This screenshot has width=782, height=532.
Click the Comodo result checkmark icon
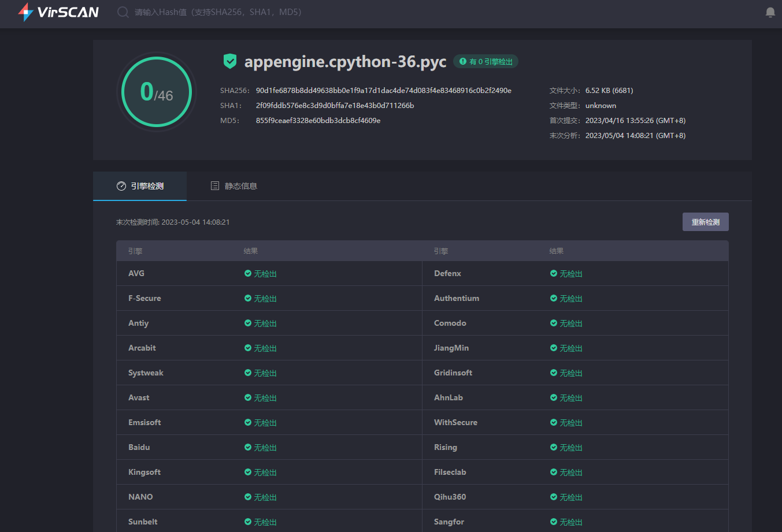tap(554, 323)
